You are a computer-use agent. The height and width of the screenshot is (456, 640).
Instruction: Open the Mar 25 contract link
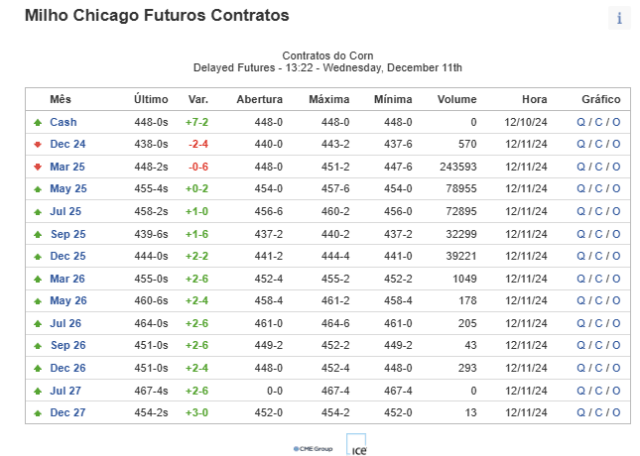coord(67,167)
